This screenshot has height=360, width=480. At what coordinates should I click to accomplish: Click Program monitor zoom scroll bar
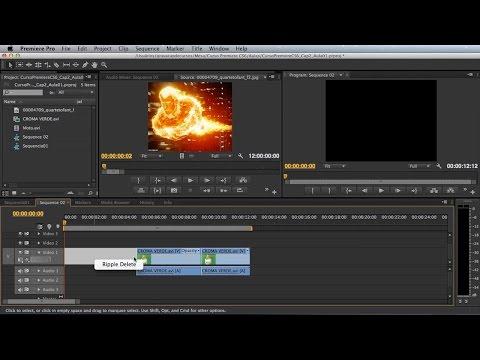pyautogui.click(x=381, y=182)
